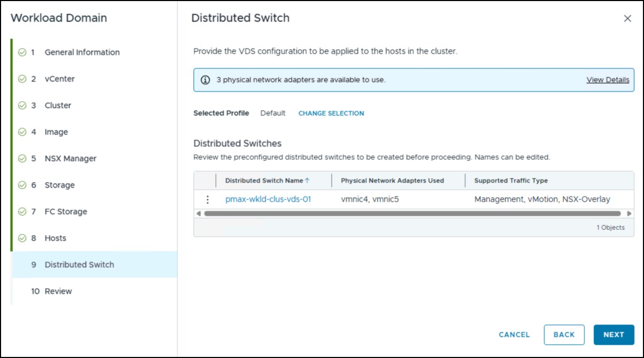Sort by Distributed Switch Name column
644x358 pixels.
[x=264, y=181]
